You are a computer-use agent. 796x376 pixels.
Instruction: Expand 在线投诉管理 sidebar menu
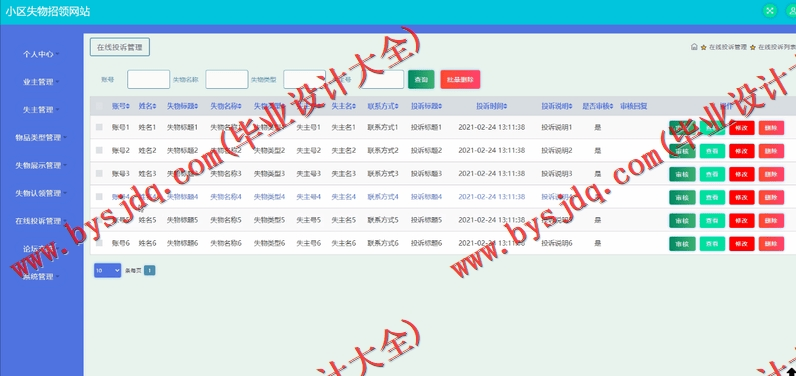pos(41,221)
